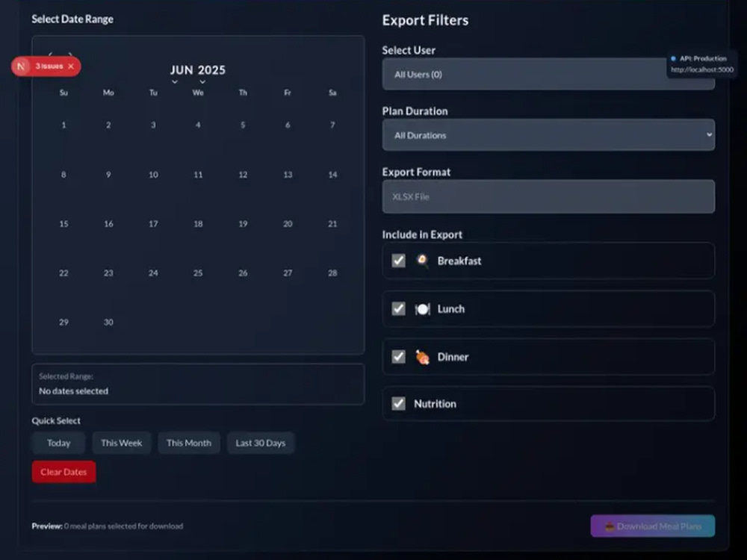
Task: Click the http://localhost:5000 API label
Action: coord(702,69)
